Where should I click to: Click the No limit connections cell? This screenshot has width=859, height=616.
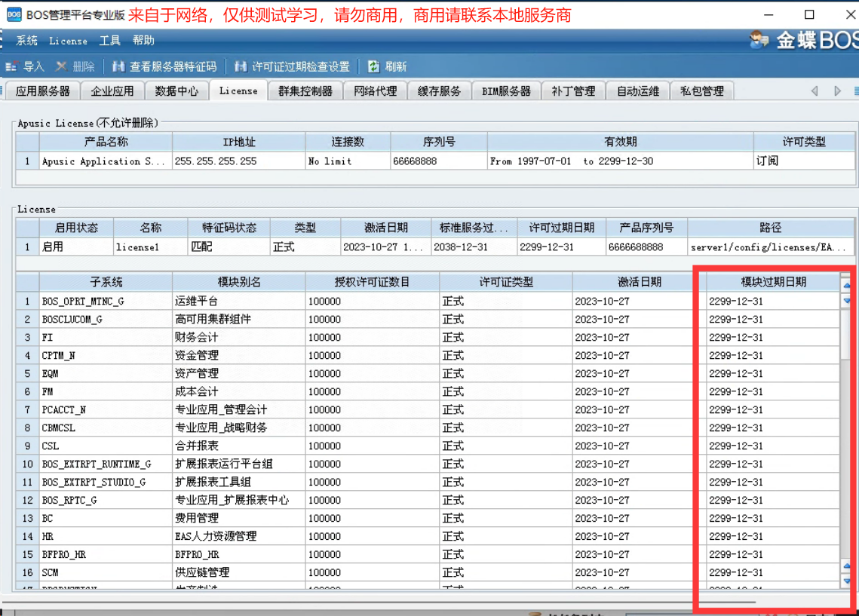tap(348, 161)
